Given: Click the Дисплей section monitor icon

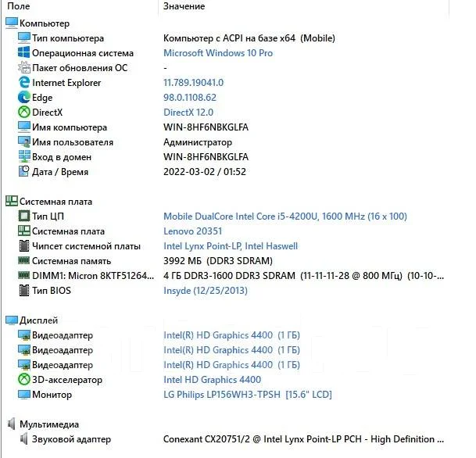Looking at the screenshot, I should tap(12, 320).
